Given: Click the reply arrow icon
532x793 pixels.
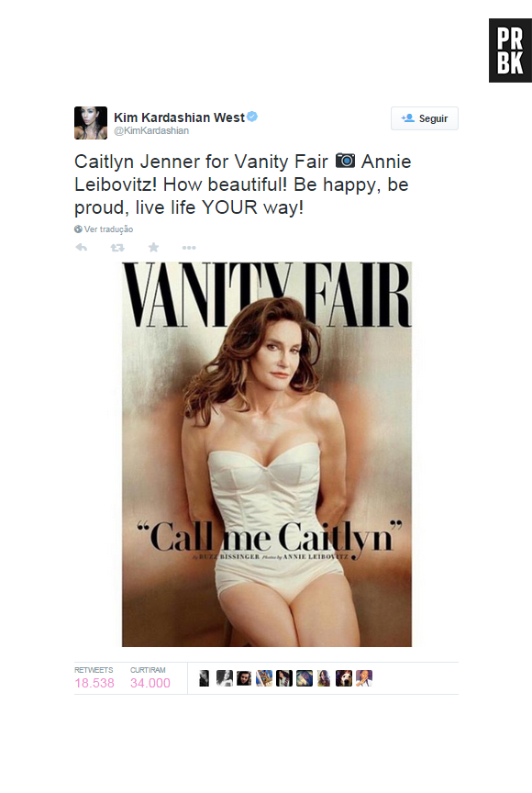Looking at the screenshot, I should (81, 247).
